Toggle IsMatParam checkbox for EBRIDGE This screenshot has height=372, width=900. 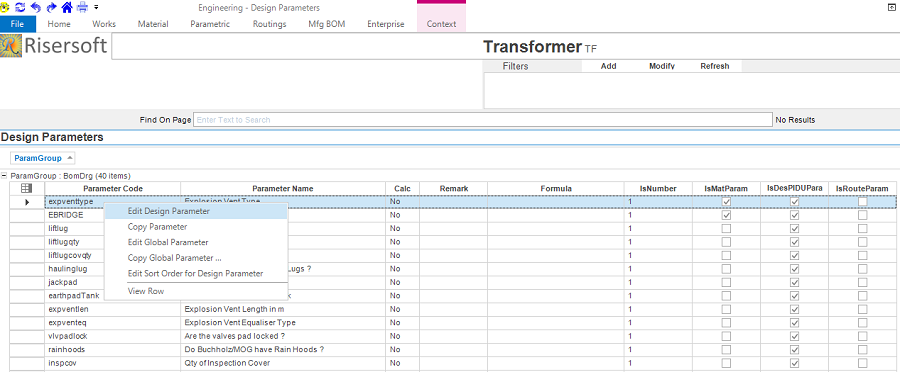coord(726,215)
